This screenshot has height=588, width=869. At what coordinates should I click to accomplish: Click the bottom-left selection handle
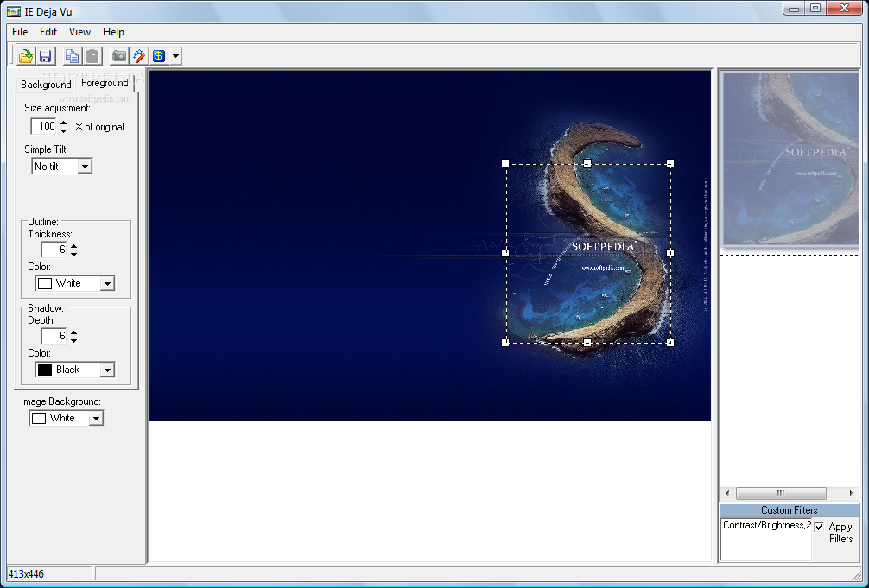tap(504, 343)
